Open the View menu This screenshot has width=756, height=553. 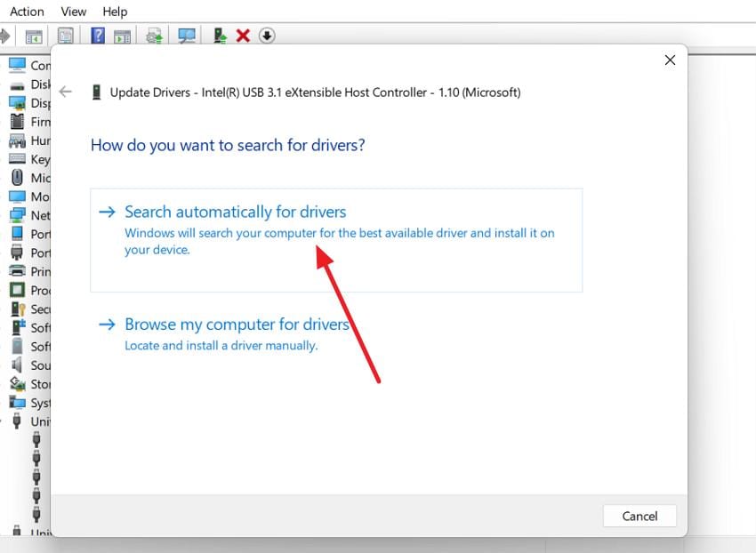(73, 11)
